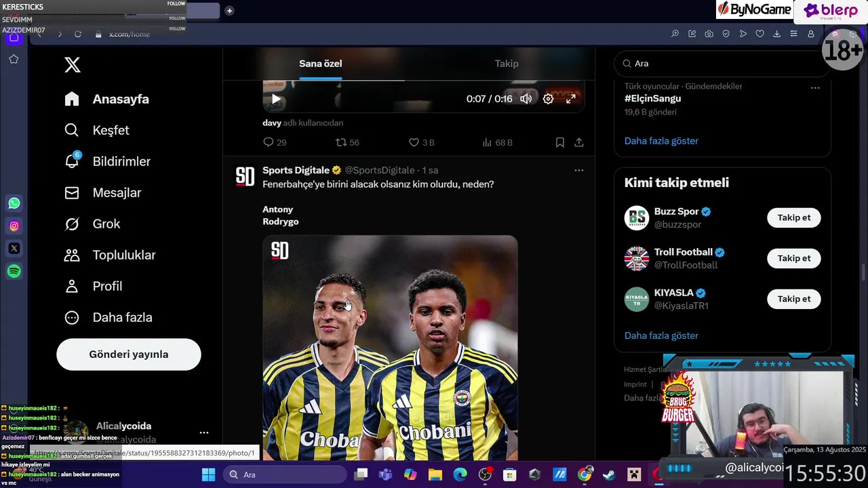Repost the tweet with 56 reposts
868x488 pixels.
348,142
